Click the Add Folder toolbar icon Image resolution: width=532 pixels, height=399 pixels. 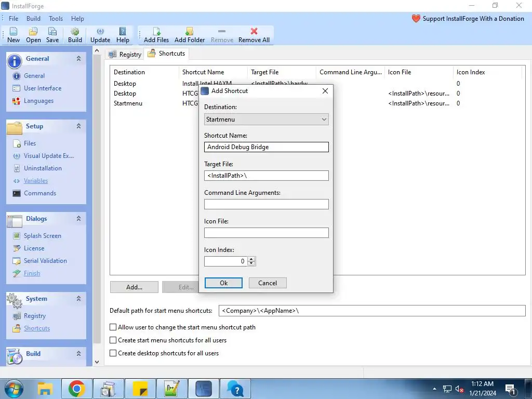[x=189, y=35]
